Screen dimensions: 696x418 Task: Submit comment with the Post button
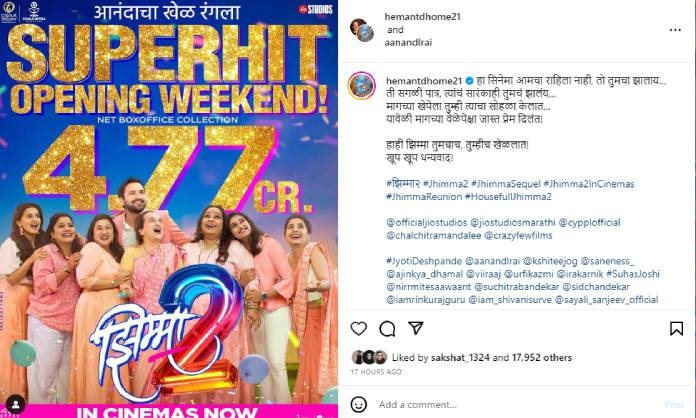click(x=674, y=405)
